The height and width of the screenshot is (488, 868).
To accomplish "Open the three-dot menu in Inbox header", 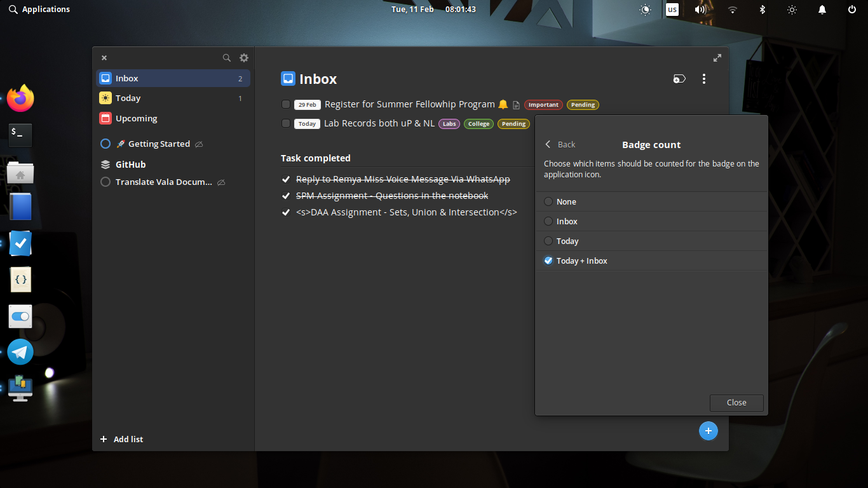I will tap(703, 79).
